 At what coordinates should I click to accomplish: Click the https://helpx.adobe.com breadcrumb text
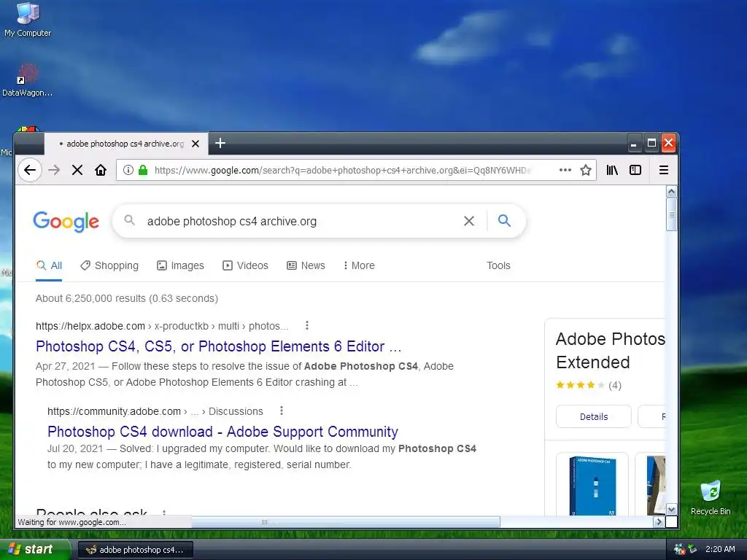90,326
